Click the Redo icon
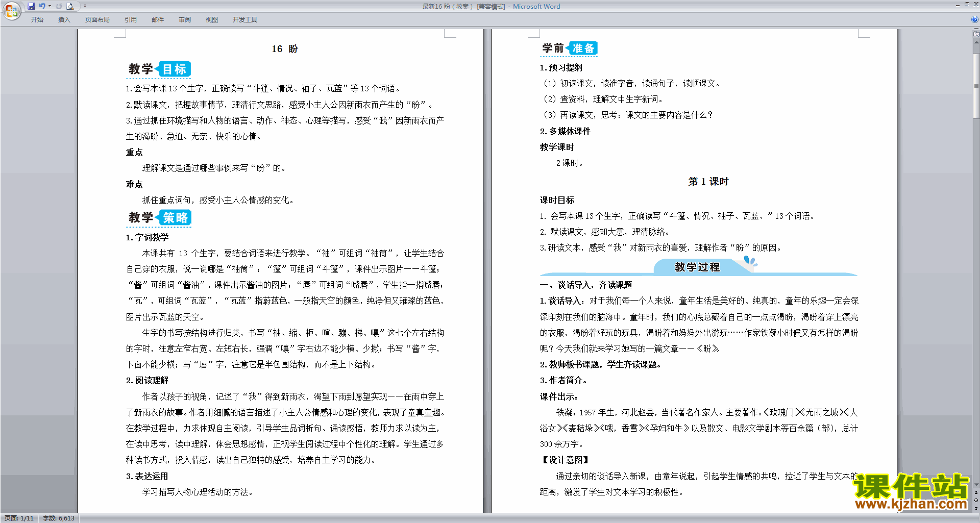 pos(59,6)
